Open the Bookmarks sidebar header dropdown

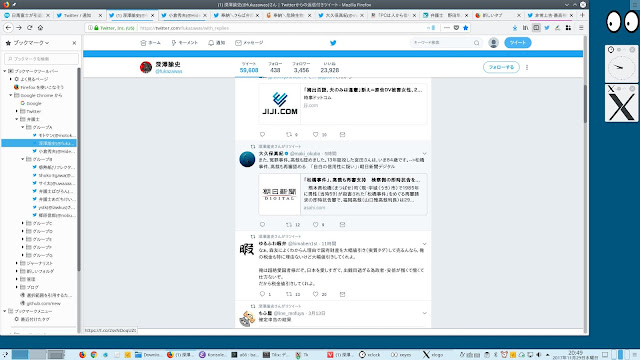31,43
